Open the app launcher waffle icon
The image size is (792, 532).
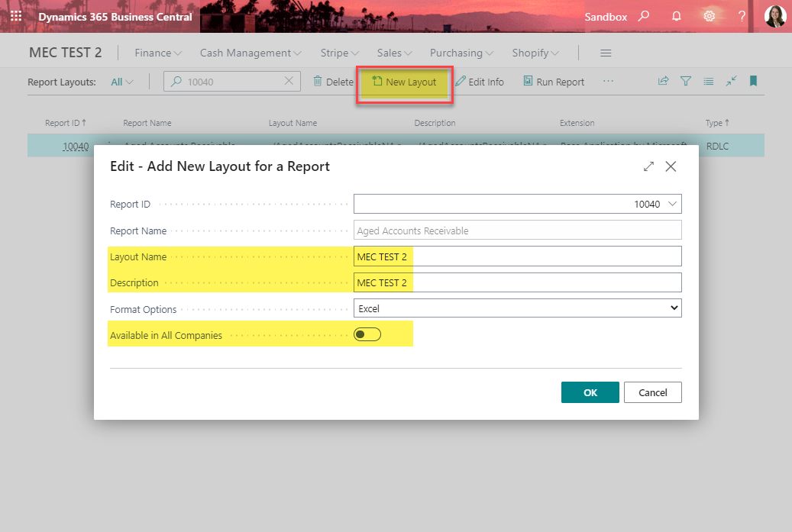click(16, 16)
